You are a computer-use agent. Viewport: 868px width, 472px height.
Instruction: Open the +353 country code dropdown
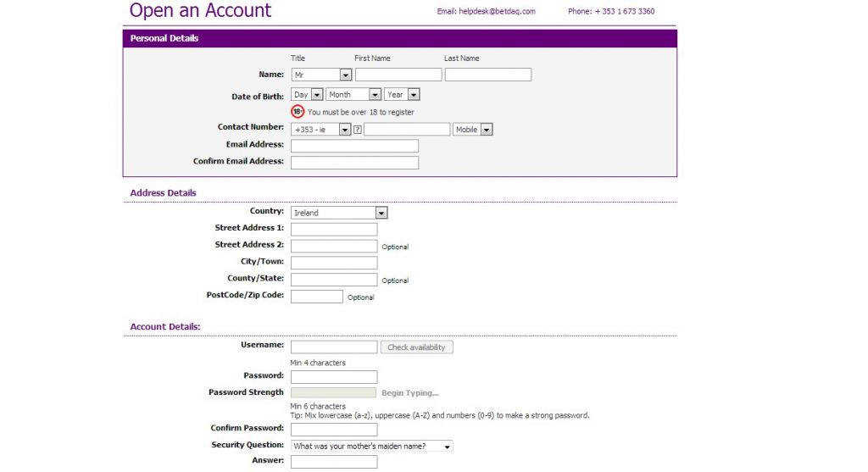(x=320, y=130)
